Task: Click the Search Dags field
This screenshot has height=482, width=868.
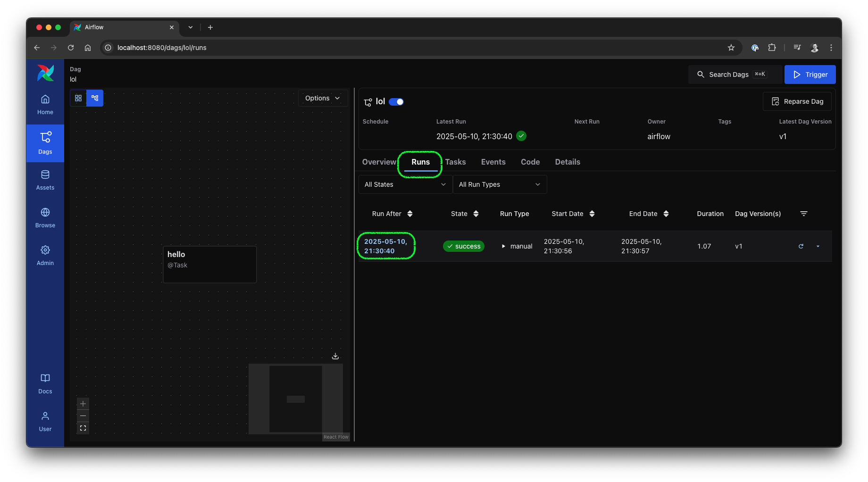Action: coord(734,74)
